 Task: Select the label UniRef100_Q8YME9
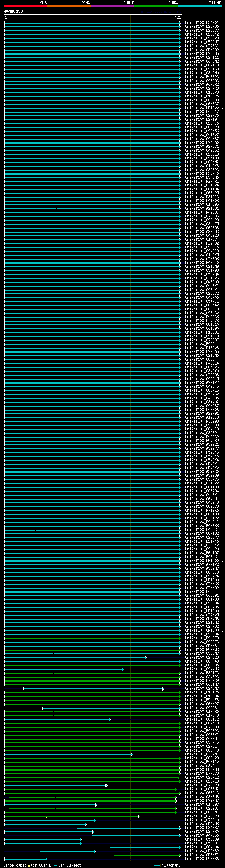tap(202, 723)
